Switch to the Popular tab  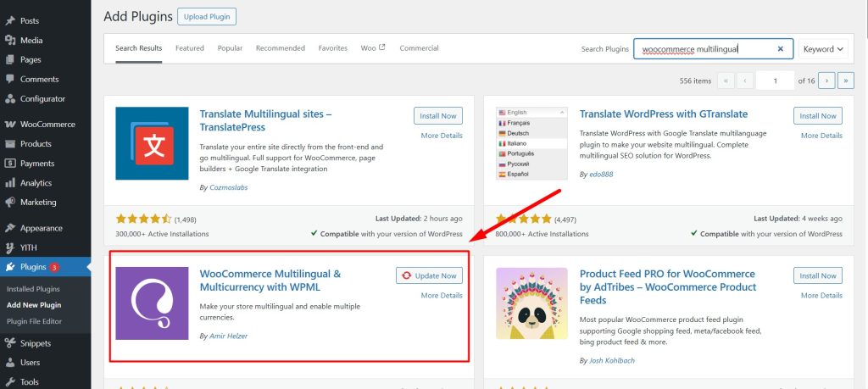[230, 48]
